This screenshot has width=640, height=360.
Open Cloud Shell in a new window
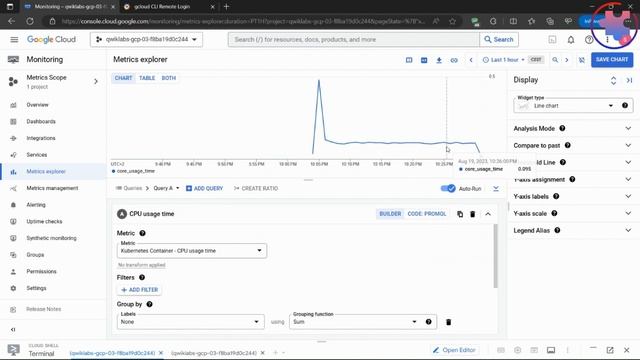click(610, 350)
